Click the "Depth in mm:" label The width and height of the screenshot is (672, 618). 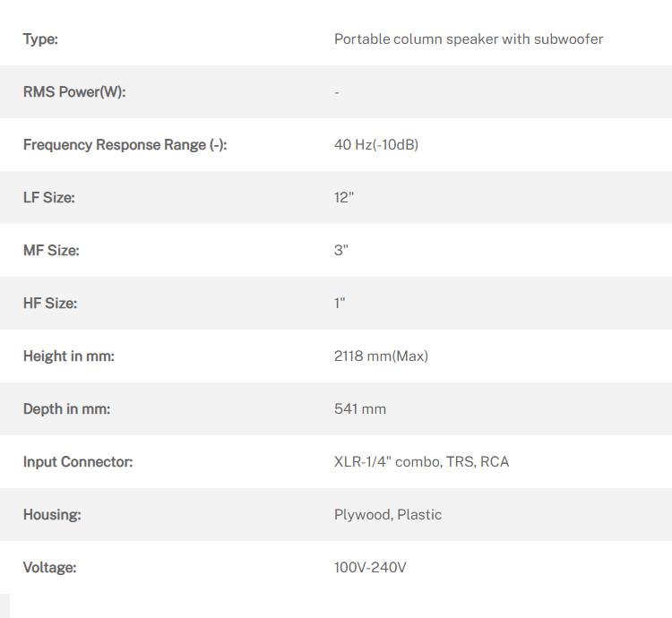pyautogui.click(x=66, y=409)
